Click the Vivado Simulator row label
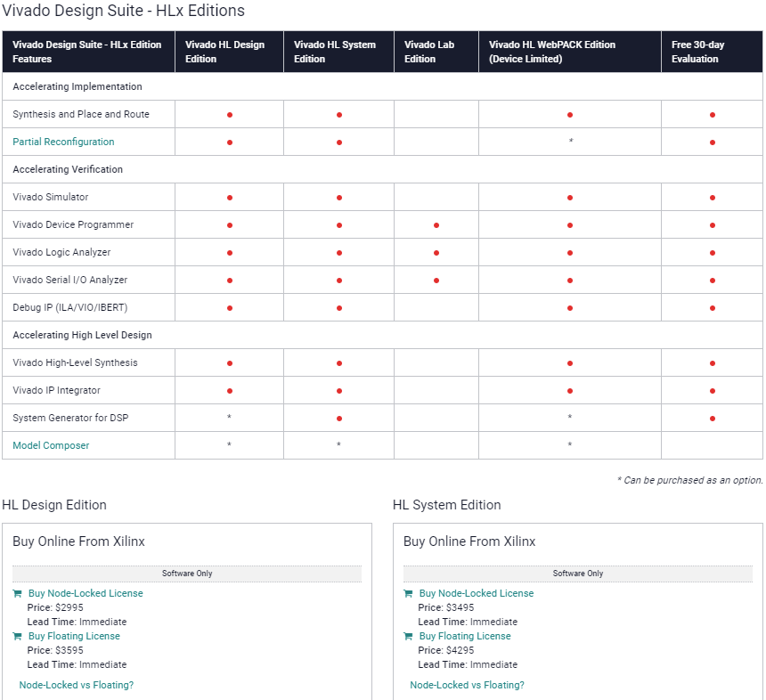766x700 pixels. (x=50, y=197)
